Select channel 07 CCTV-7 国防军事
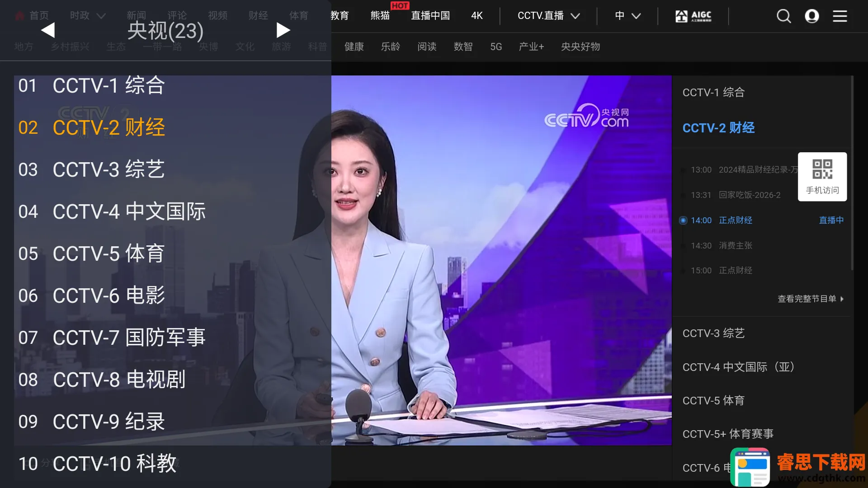Image resolution: width=868 pixels, height=488 pixels. [x=128, y=337]
